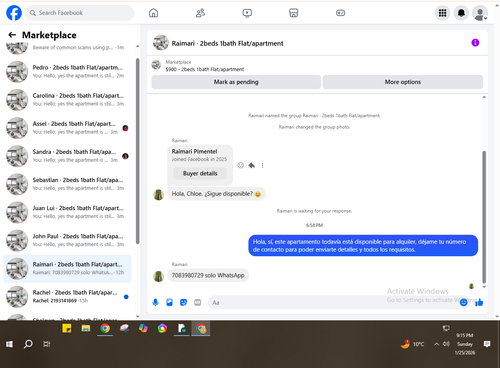Open File Explorer from the taskbar

click(86, 329)
